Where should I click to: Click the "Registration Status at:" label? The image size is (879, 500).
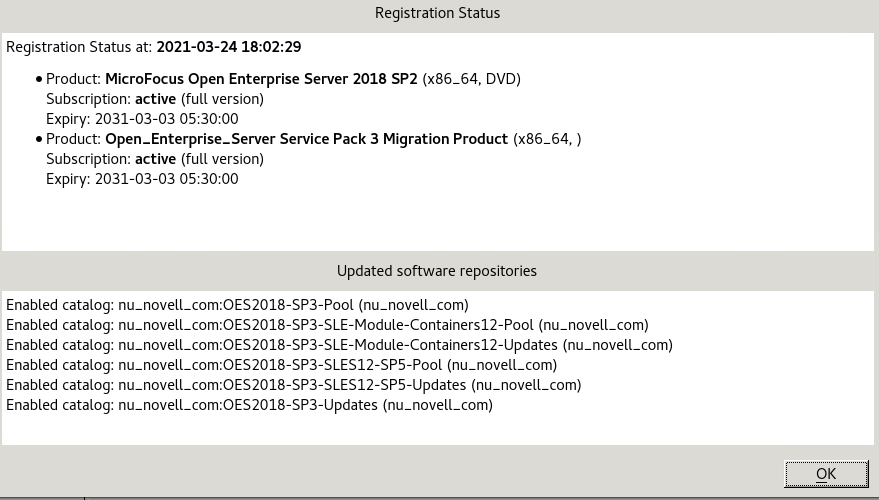[x=79, y=47]
